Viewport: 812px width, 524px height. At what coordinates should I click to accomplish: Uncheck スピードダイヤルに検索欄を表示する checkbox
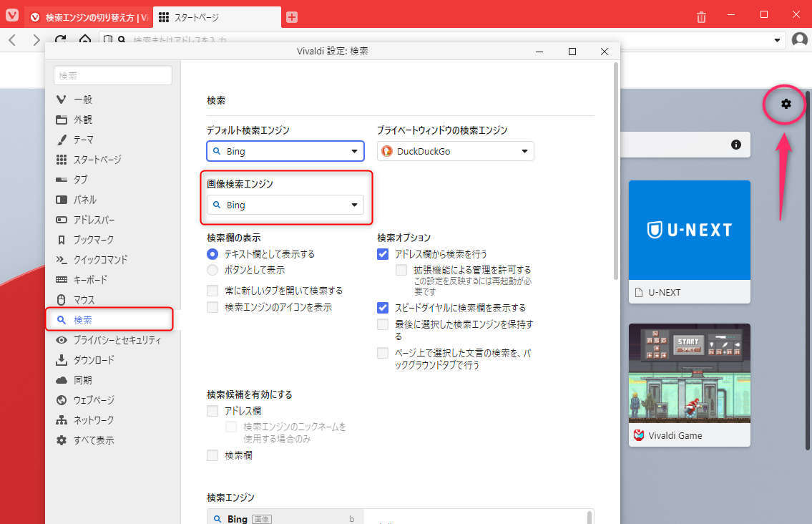pyautogui.click(x=383, y=308)
